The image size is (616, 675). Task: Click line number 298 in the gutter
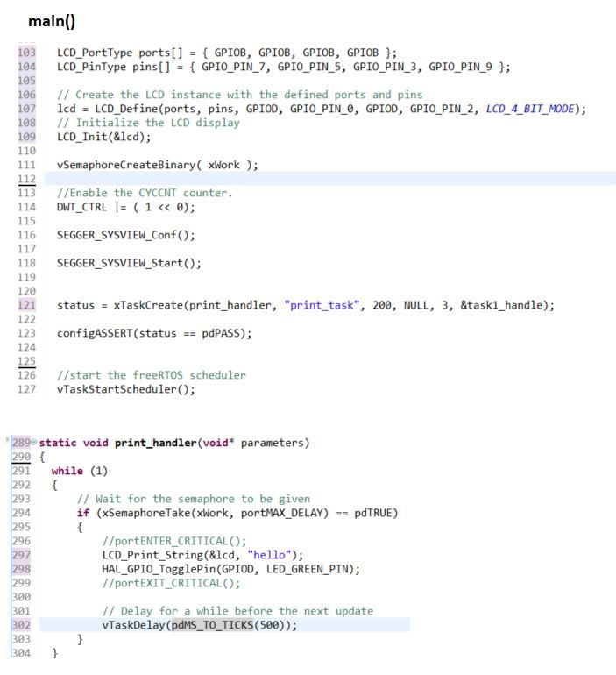point(21,569)
